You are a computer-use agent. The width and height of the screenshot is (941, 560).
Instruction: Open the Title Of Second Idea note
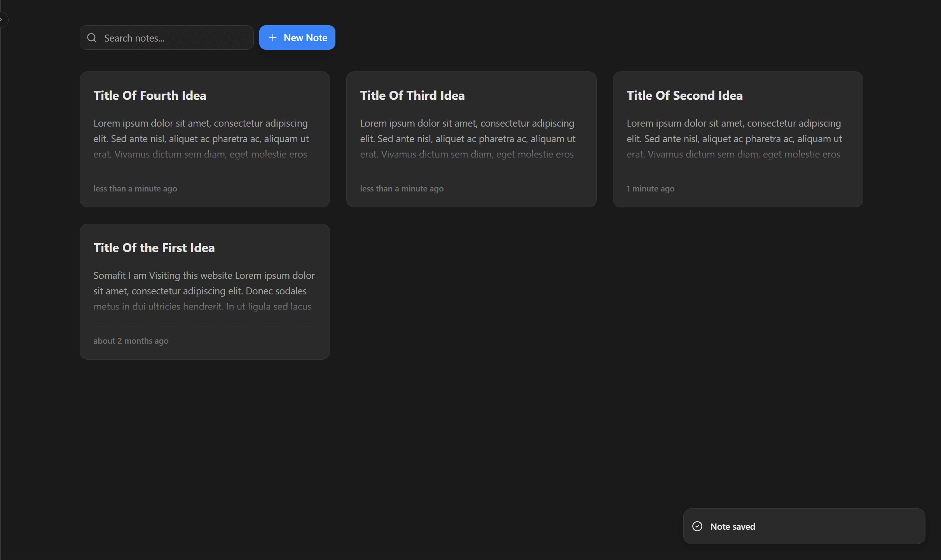point(684,96)
